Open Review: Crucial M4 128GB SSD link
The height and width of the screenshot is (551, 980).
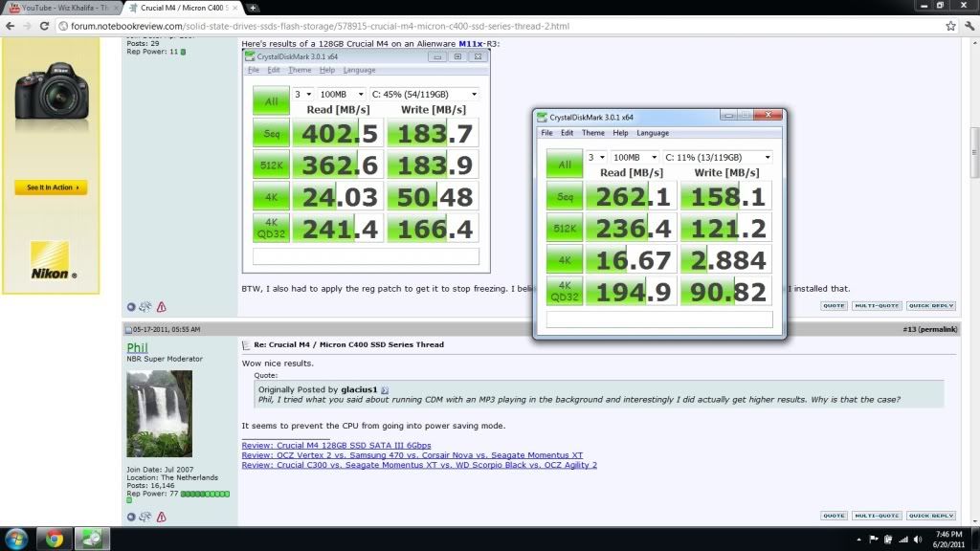[x=336, y=446]
